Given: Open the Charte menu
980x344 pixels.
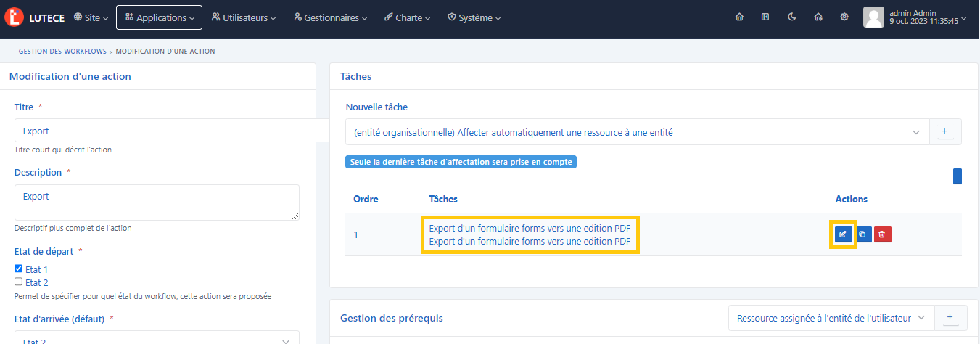Looking at the screenshot, I should click(x=407, y=17).
